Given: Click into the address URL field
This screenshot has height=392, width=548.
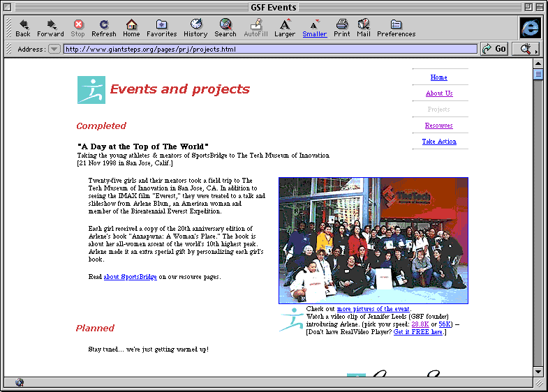Looking at the screenshot, I should pos(270,50).
